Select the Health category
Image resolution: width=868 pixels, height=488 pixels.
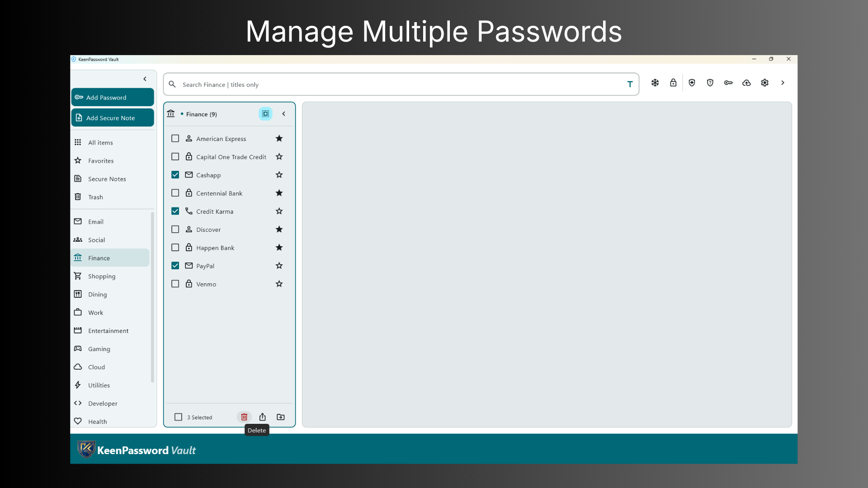[110, 421]
